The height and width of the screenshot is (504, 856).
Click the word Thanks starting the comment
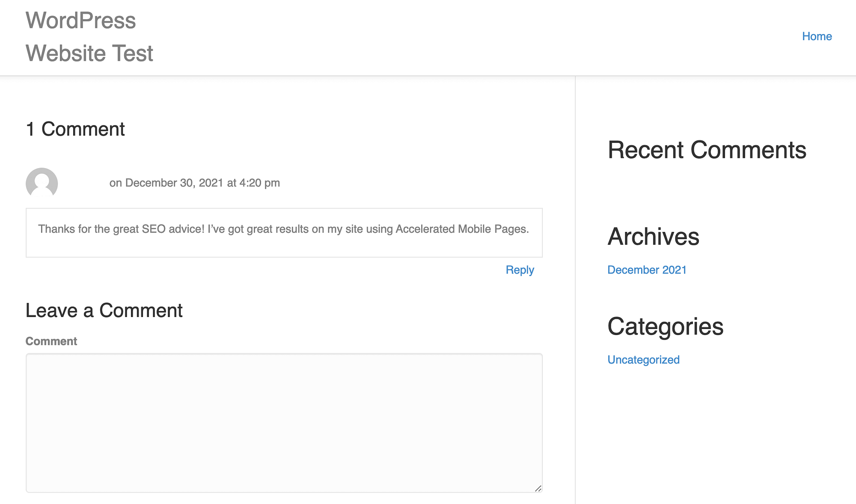(56, 229)
